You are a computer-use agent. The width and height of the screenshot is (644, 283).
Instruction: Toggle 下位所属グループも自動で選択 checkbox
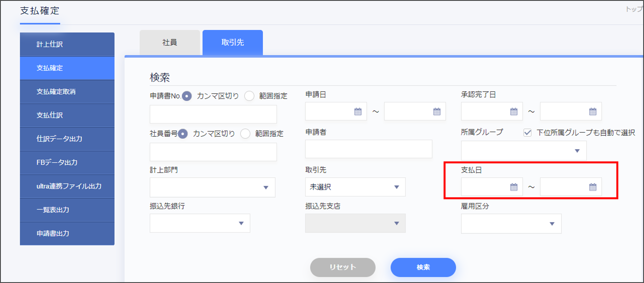[x=527, y=133]
